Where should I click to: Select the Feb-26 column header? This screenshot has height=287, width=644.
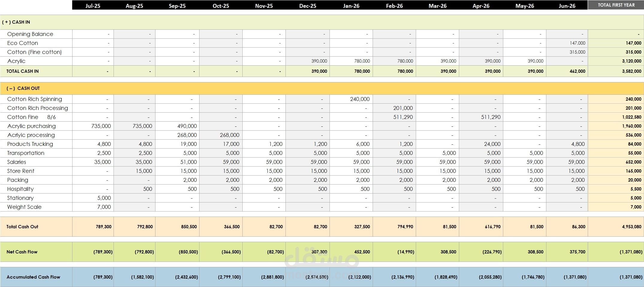pos(394,6)
